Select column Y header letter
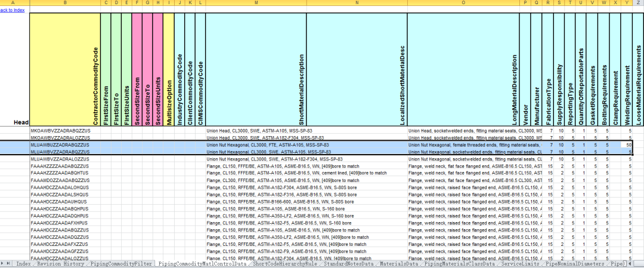The height and width of the screenshot is (268, 644). [x=626, y=3]
